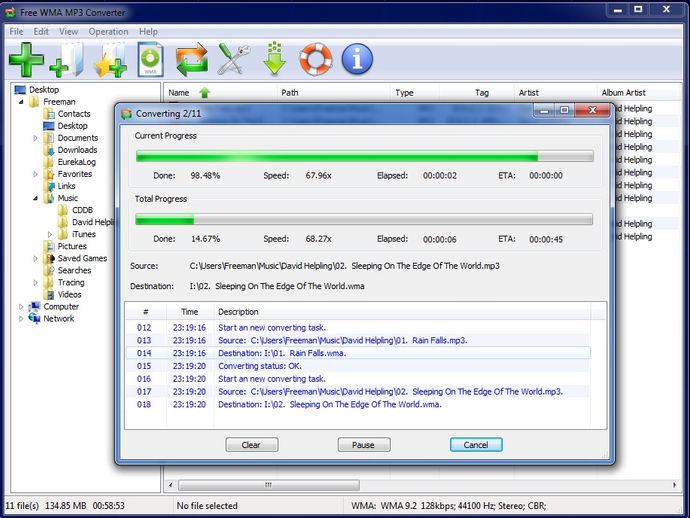Select the CDDB folder

(82, 210)
